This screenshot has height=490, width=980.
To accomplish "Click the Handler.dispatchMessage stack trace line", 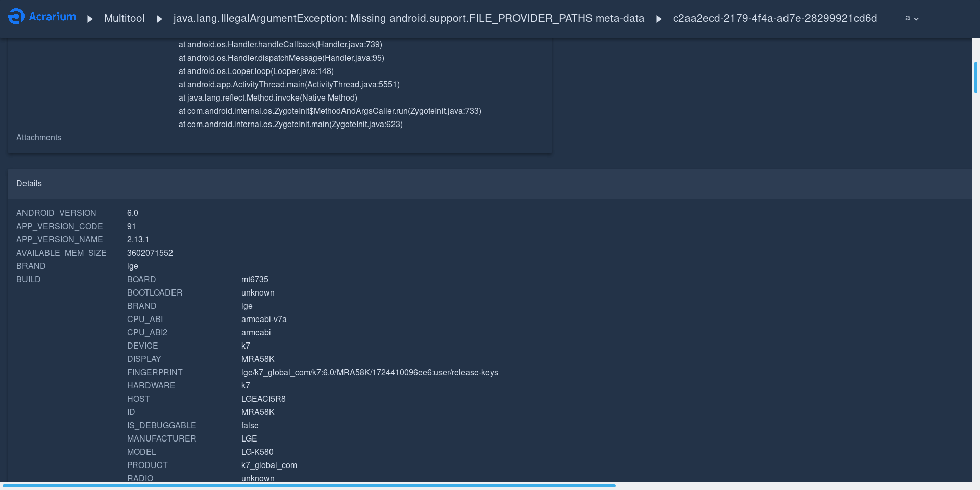I will tap(281, 58).
